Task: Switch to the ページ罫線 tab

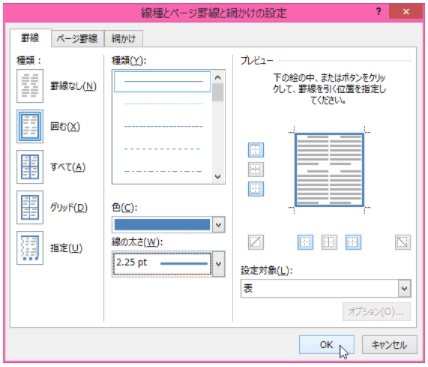Action: click(x=77, y=39)
